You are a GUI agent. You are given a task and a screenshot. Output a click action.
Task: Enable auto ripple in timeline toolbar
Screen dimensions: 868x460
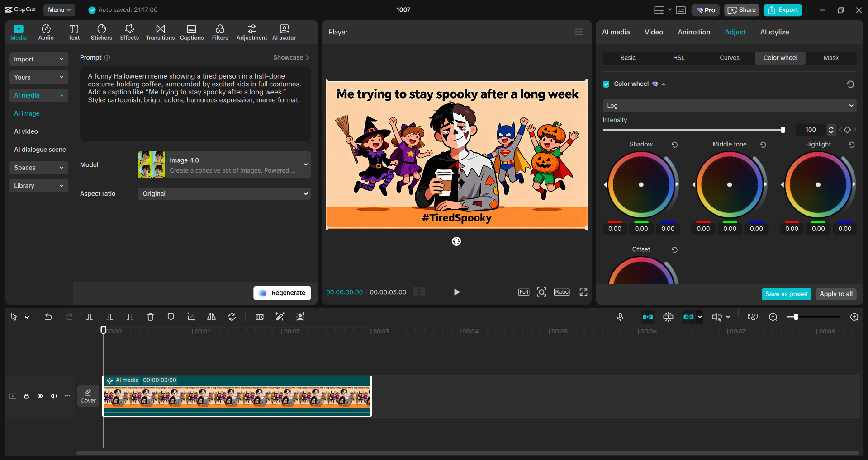coord(647,317)
